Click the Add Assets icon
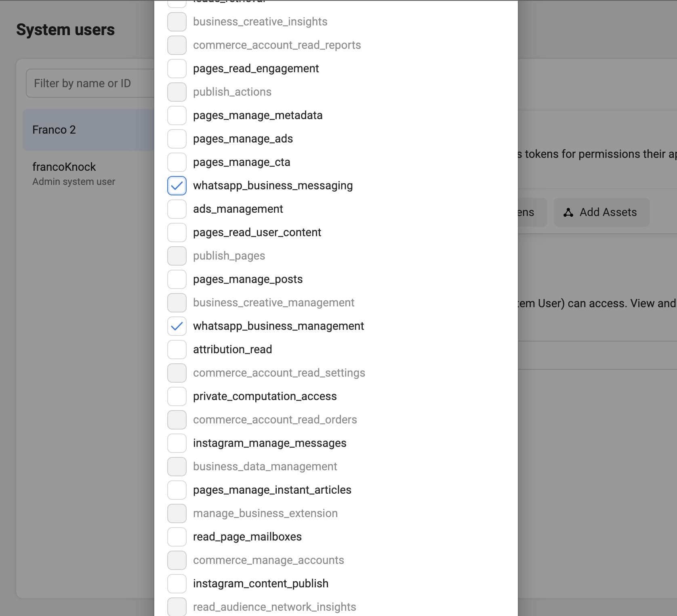 point(568,212)
